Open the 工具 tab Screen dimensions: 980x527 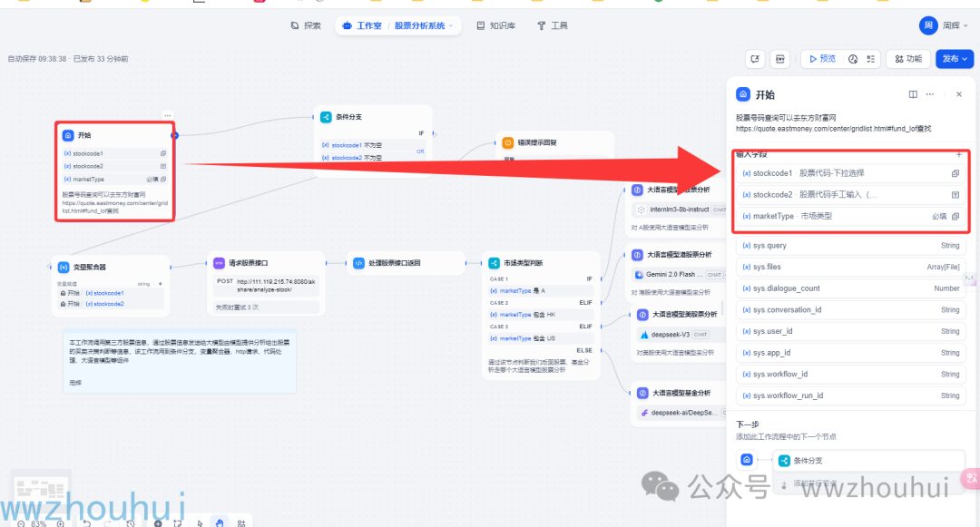pos(553,25)
